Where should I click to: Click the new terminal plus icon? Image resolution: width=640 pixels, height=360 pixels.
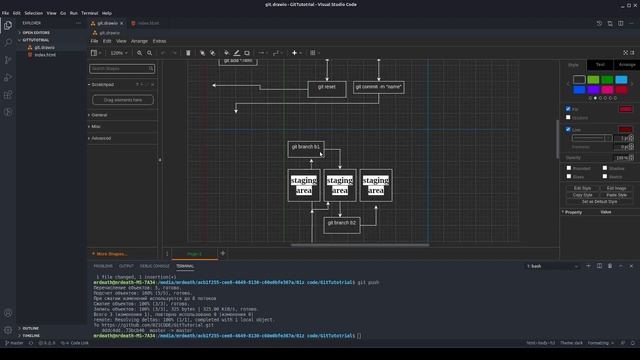coord(588,266)
